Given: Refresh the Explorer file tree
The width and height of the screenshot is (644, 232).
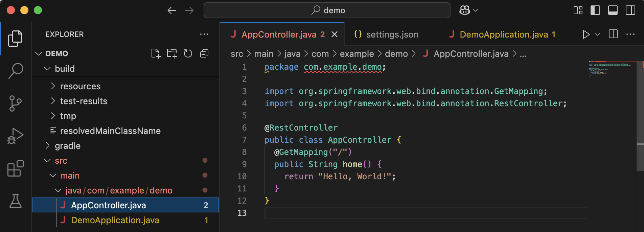Looking at the screenshot, I should [x=188, y=53].
